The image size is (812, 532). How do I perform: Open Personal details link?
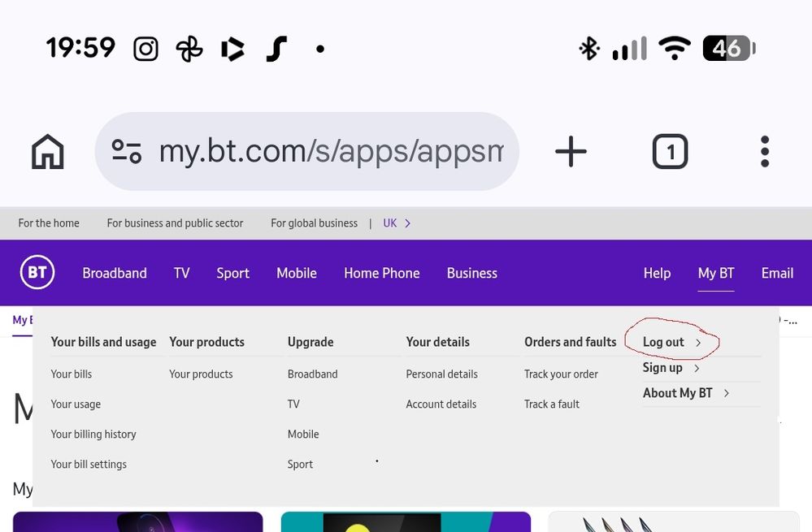(441, 374)
